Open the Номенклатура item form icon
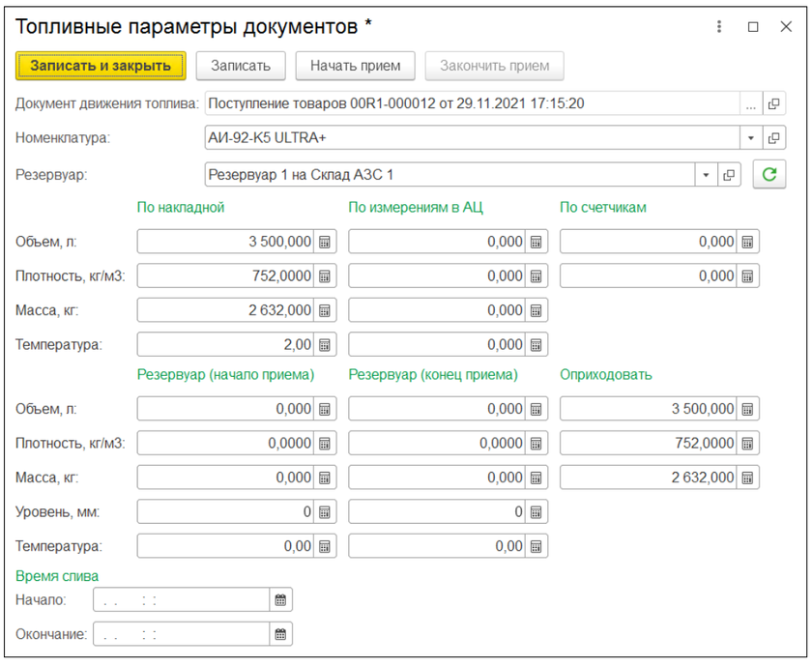 [773, 138]
